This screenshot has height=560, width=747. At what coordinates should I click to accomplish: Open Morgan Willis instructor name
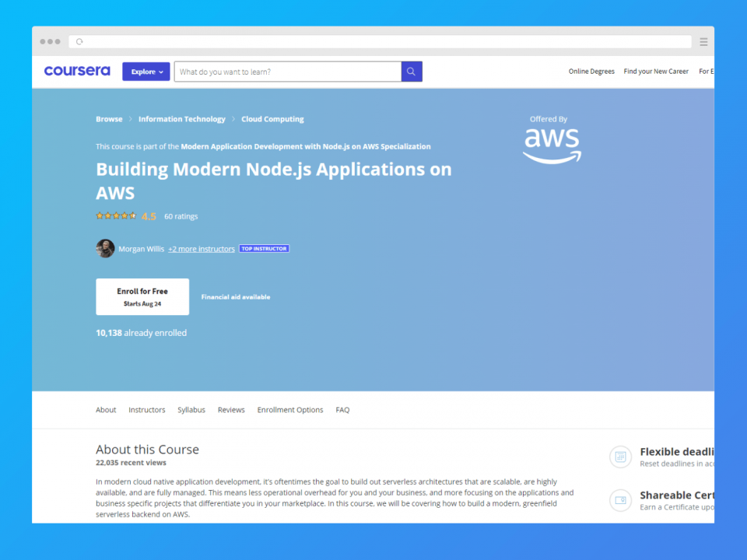tap(141, 249)
